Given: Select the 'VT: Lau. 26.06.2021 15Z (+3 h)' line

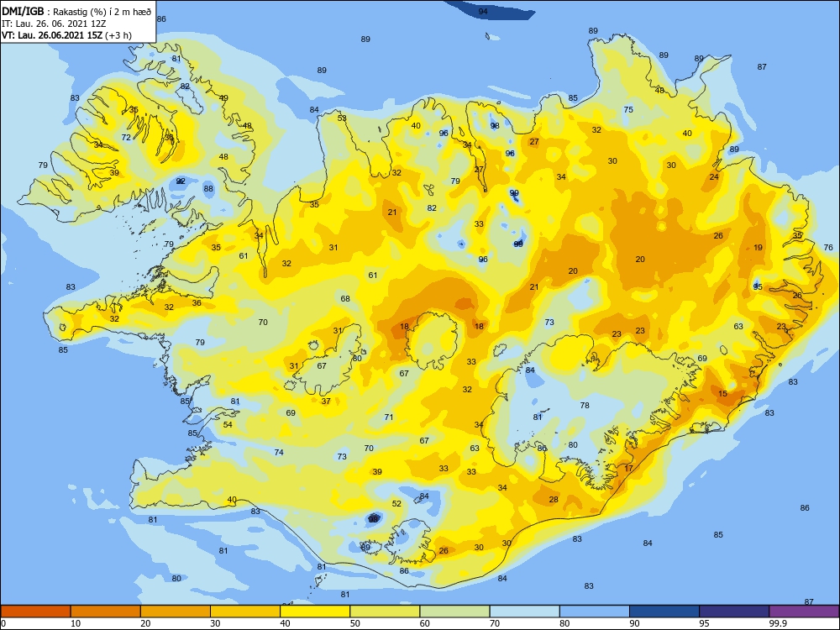Looking at the screenshot, I should click(x=66, y=35).
